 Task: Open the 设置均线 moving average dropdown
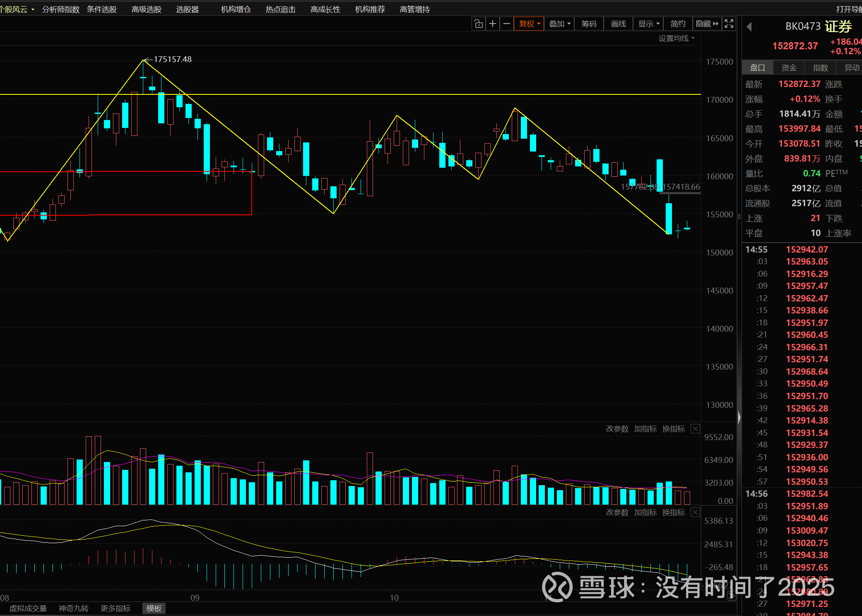(677, 38)
